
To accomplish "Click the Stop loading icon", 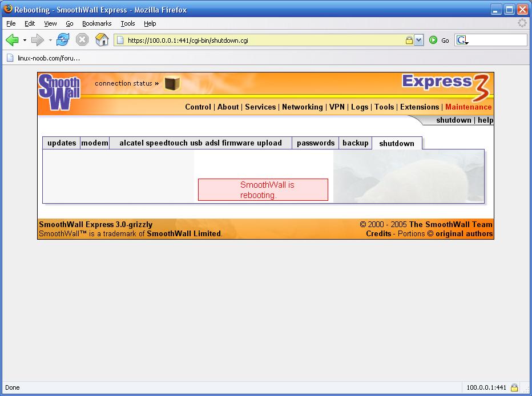I will coord(82,40).
